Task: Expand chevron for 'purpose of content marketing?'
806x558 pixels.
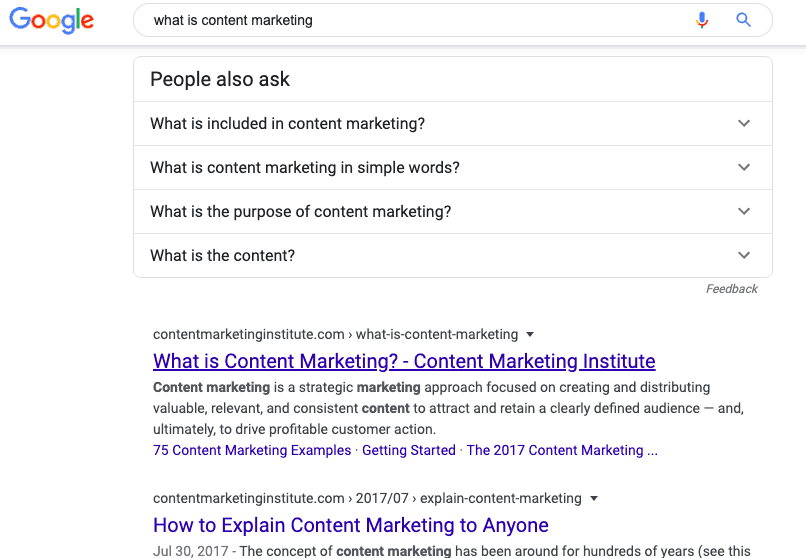Action: [744, 211]
